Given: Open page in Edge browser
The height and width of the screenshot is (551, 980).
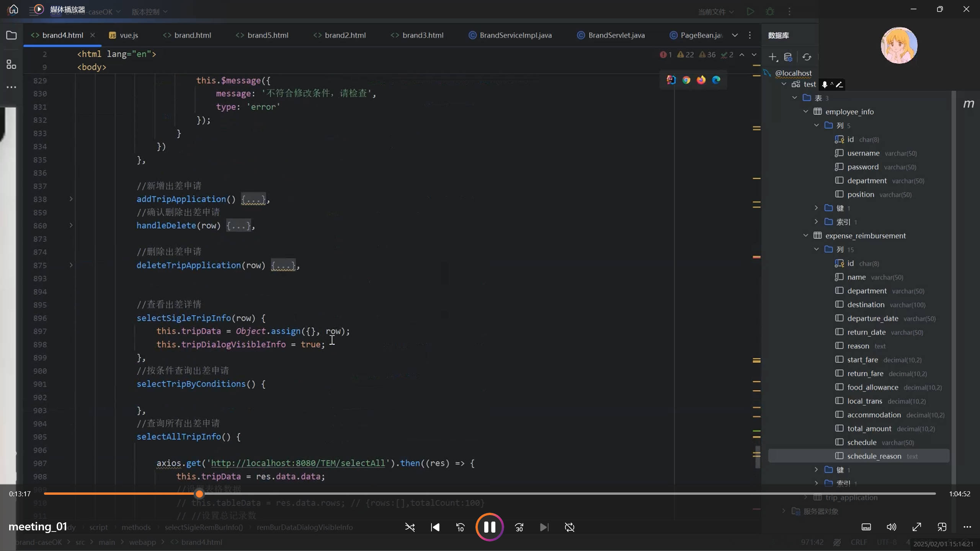Looking at the screenshot, I should tap(716, 80).
